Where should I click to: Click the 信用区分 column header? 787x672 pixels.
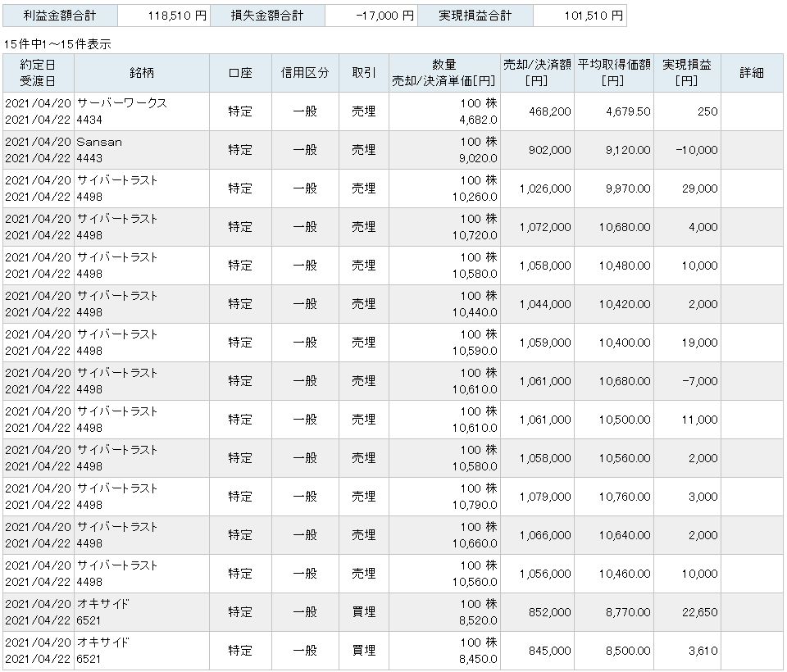305,73
